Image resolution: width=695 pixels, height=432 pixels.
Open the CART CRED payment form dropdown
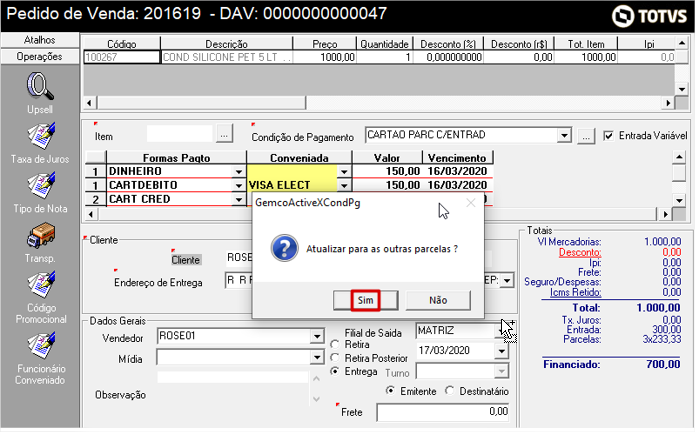click(x=239, y=199)
